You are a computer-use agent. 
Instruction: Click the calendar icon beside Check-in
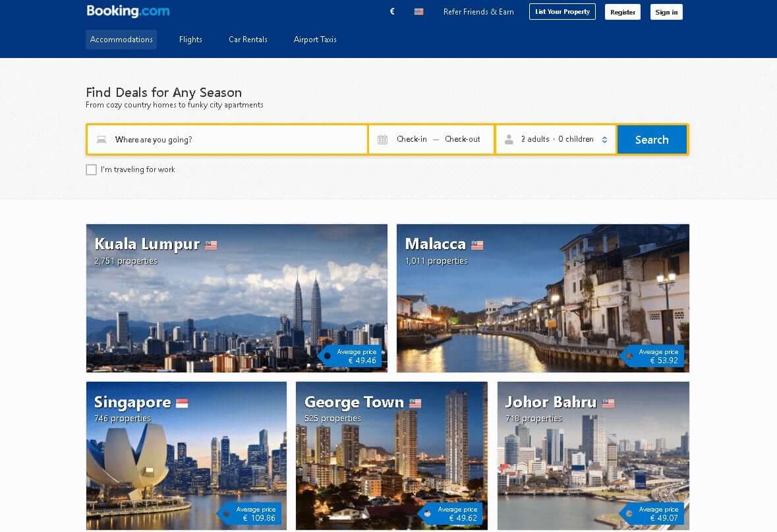point(382,139)
